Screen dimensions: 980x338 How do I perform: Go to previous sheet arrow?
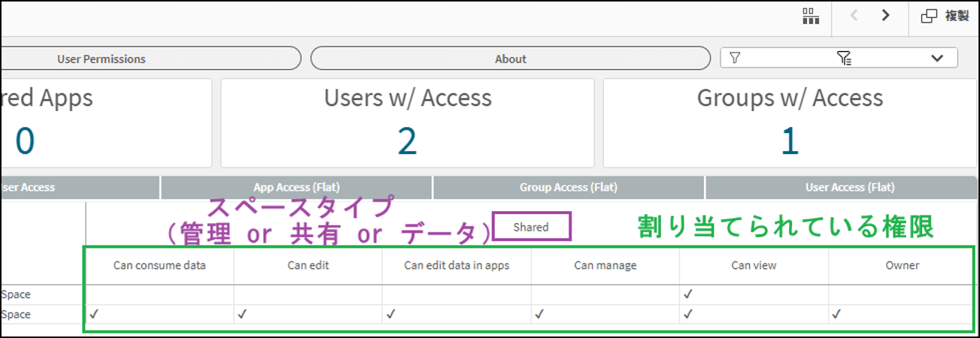(854, 16)
